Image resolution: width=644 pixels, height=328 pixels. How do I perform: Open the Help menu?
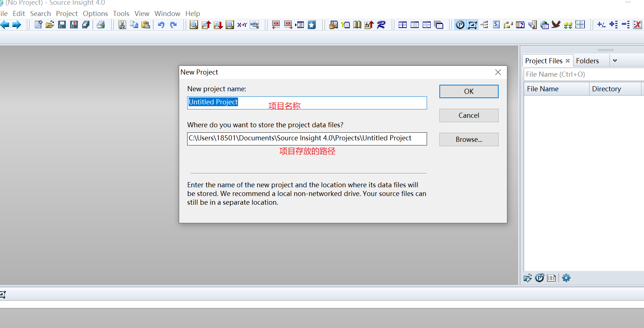[193, 13]
